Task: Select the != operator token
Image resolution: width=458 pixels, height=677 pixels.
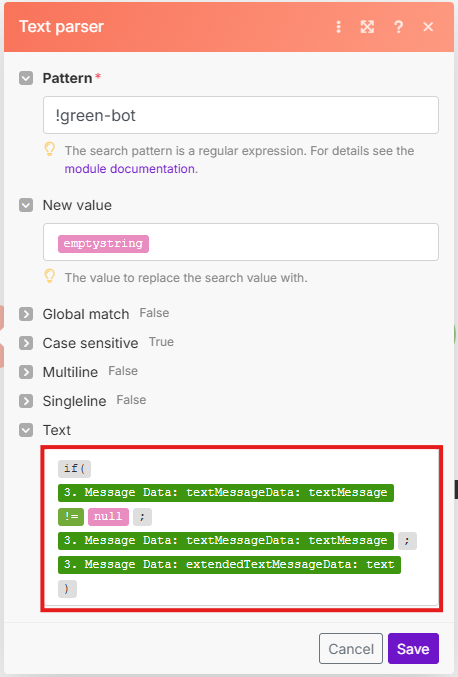Action: point(71,516)
